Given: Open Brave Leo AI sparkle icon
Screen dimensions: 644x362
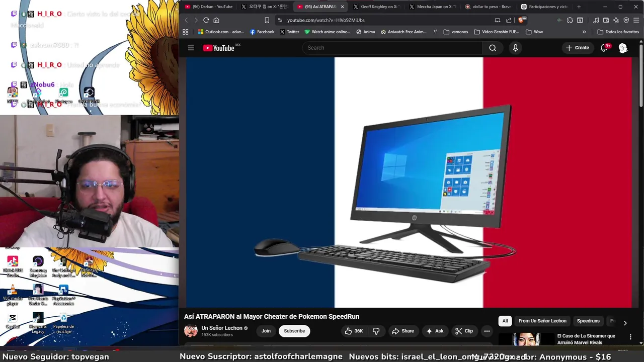Looking at the screenshot, I should tap(616, 20).
